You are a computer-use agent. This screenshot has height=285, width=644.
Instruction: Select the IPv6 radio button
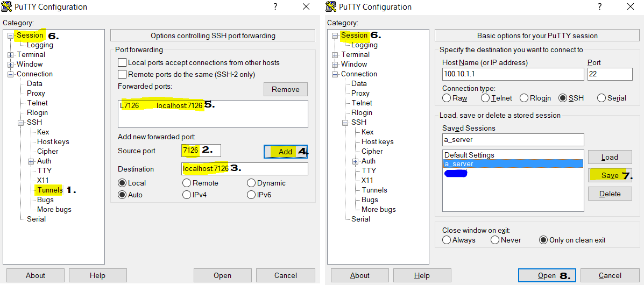[251, 195]
